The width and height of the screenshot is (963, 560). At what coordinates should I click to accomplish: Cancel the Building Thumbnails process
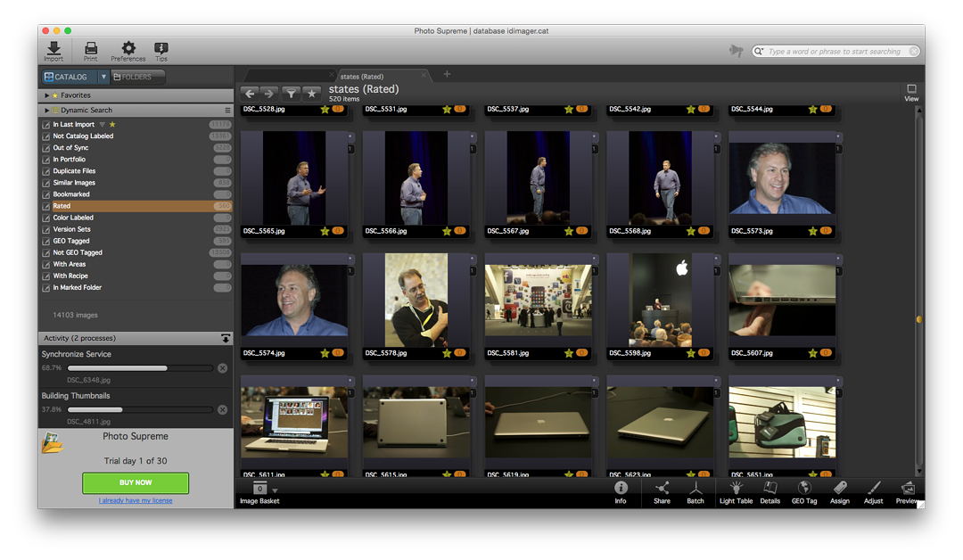click(x=222, y=409)
